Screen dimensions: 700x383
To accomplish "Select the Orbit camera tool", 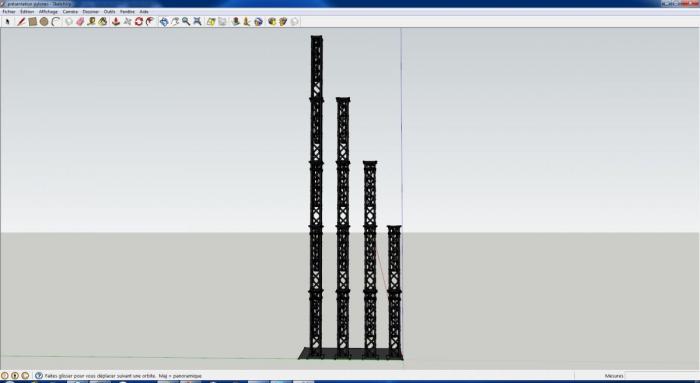I will tap(163, 21).
